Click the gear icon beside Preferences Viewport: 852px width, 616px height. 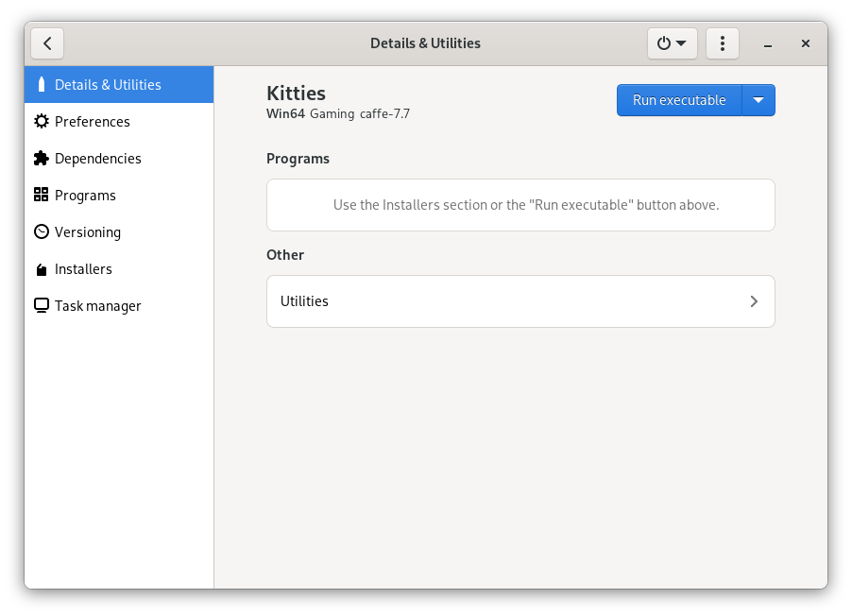[41, 122]
